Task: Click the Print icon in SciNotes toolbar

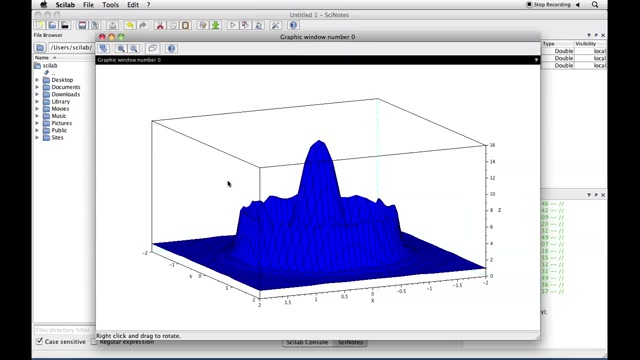Action: 113,25
